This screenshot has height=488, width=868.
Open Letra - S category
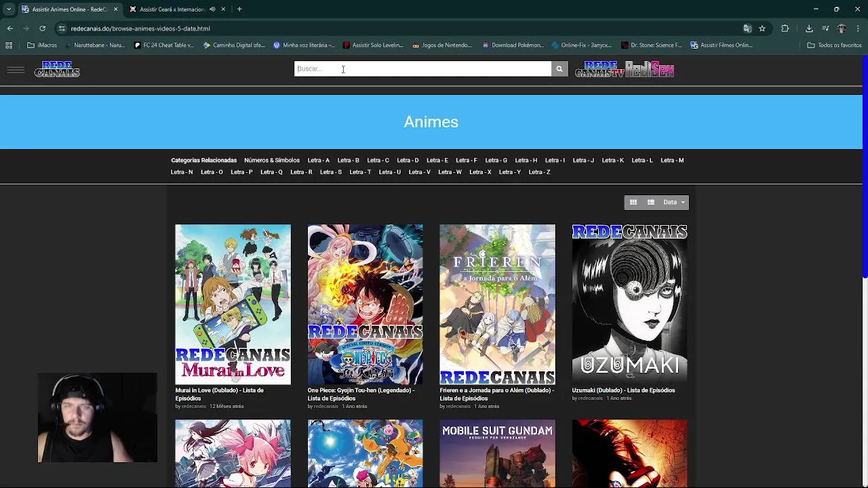(331, 172)
